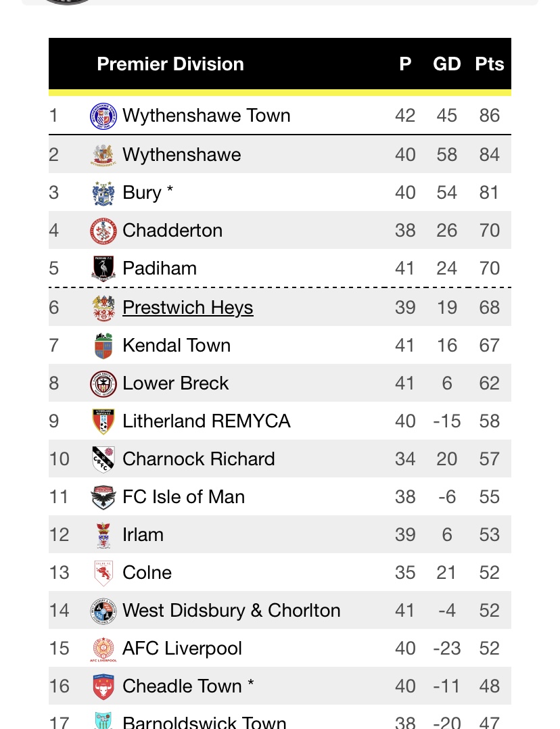560x729 pixels.
Task: Click the Lower Breck round badge
Action: click(103, 383)
